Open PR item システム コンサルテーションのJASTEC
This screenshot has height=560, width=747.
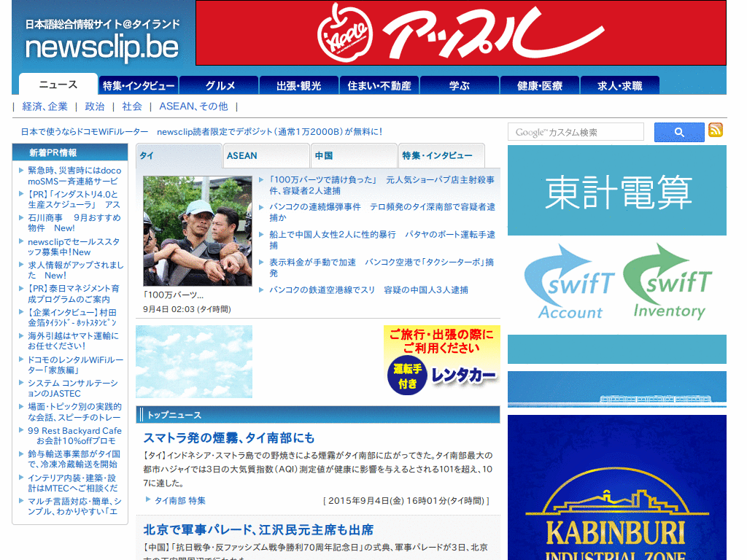coord(73,388)
